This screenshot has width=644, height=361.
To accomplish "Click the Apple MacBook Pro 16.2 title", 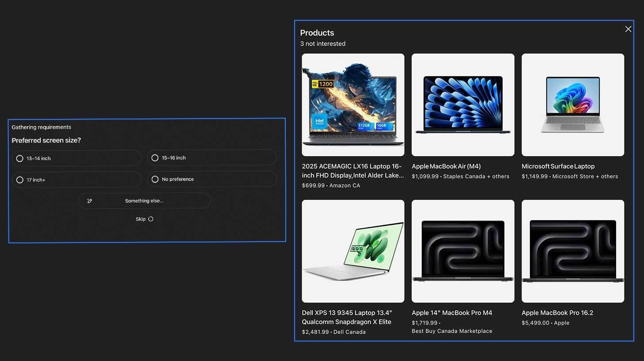I will tap(557, 313).
